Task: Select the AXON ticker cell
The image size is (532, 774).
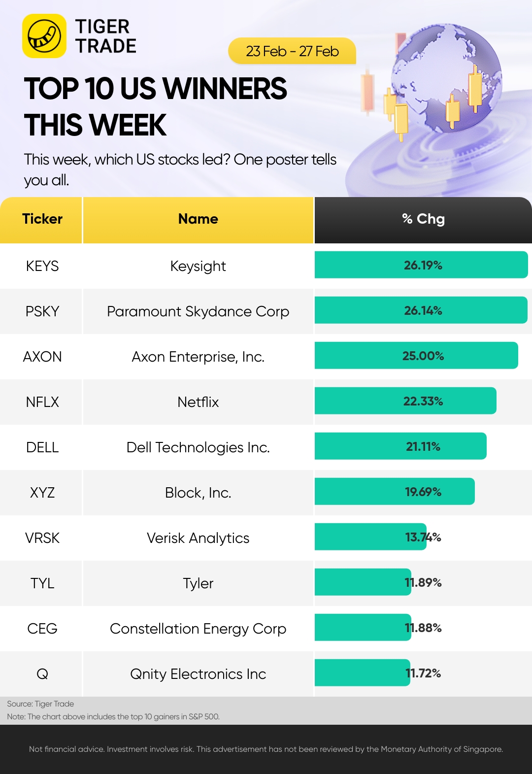Action: coord(42,357)
